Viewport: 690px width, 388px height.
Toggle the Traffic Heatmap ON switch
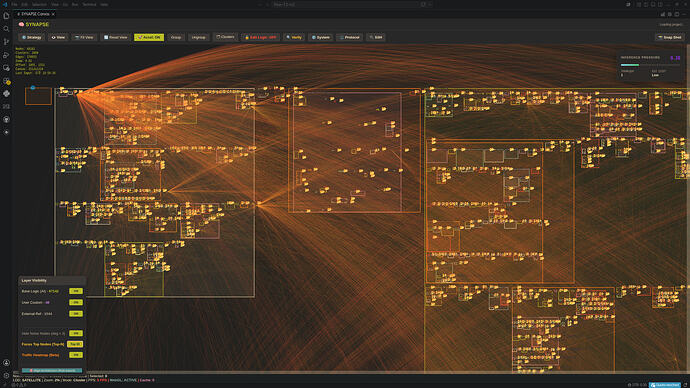click(76, 355)
